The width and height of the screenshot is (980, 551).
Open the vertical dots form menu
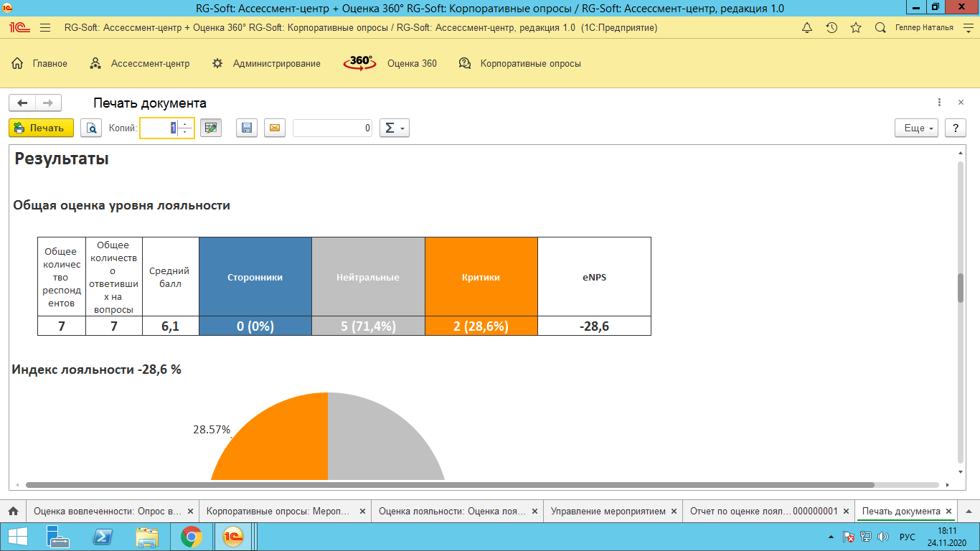[x=939, y=103]
